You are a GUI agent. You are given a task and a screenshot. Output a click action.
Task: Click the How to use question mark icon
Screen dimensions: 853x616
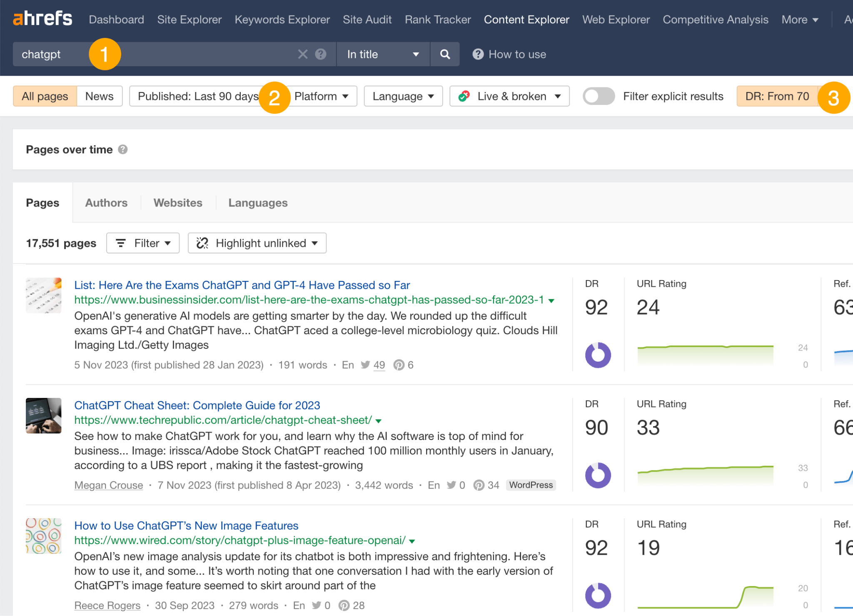478,54
